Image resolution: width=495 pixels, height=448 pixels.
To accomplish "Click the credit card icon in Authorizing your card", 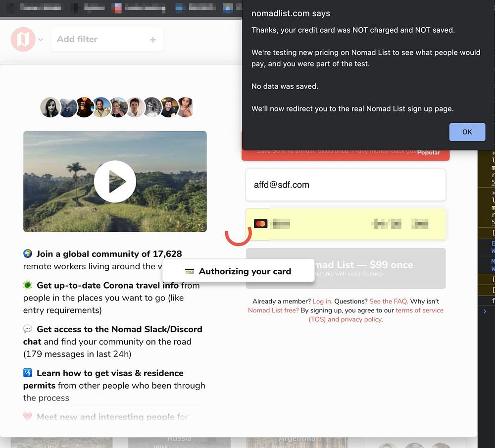I will [190, 271].
